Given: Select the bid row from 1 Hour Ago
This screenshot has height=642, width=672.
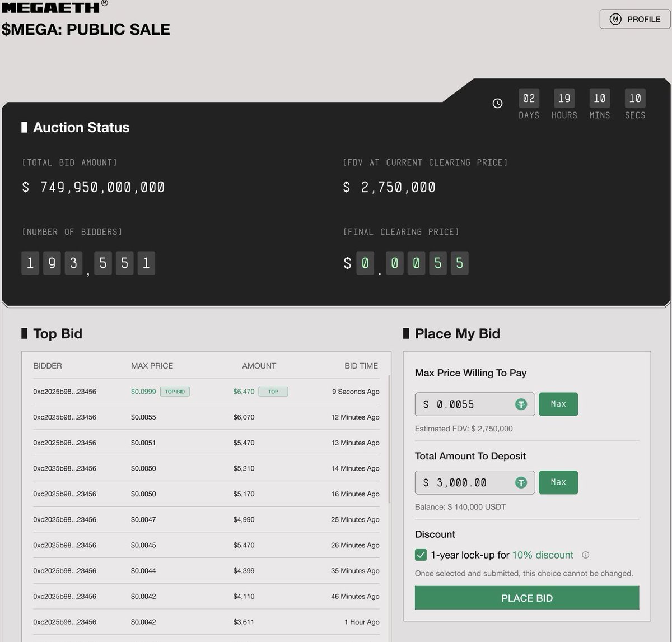Looking at the screenshot, I should point(206,622).
